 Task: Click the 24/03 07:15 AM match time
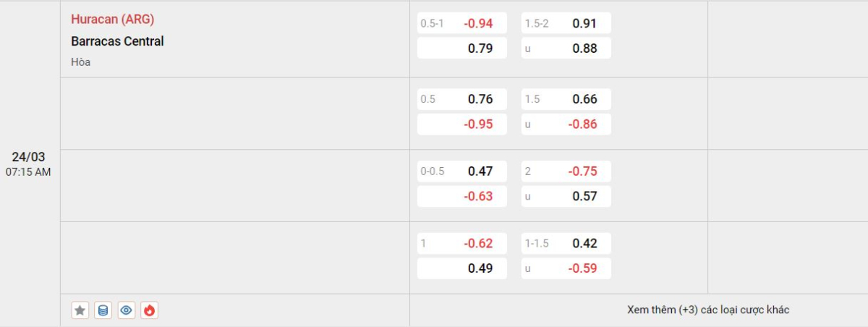pyautogui.click(x=30, y=164)
